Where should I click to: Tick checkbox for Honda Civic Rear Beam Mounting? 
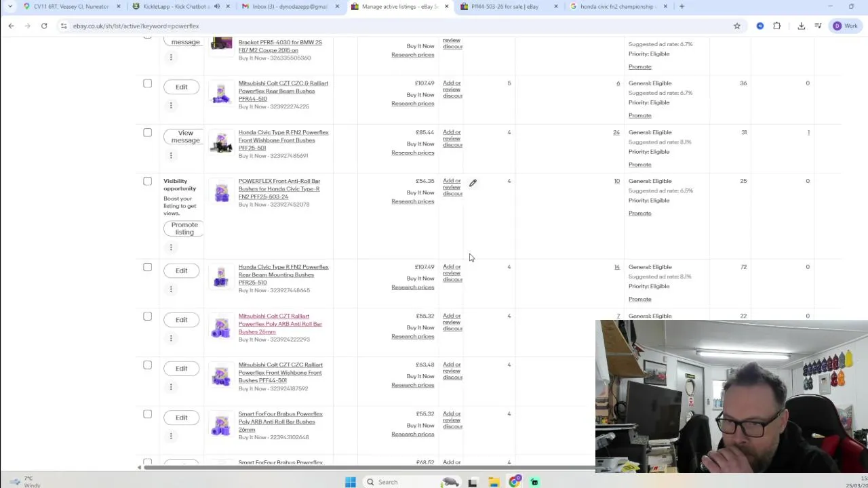point(147,267)
